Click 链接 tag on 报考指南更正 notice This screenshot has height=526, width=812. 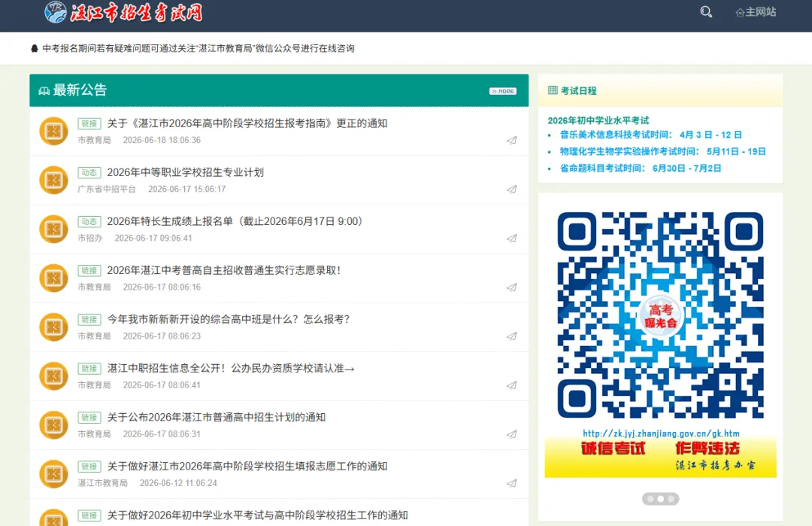pyautogui.click(x=89, y=123)
